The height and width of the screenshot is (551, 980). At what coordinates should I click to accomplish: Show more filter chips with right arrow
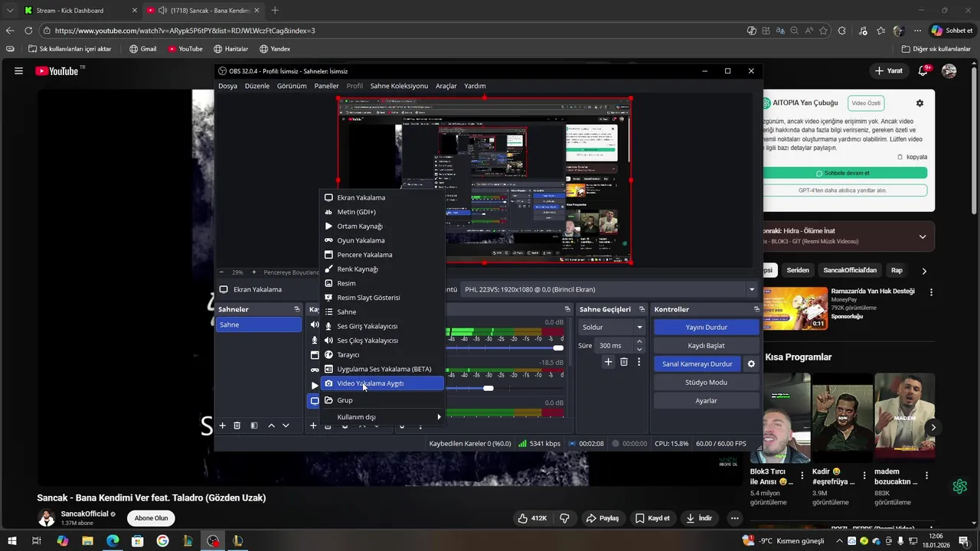point(924,271)
